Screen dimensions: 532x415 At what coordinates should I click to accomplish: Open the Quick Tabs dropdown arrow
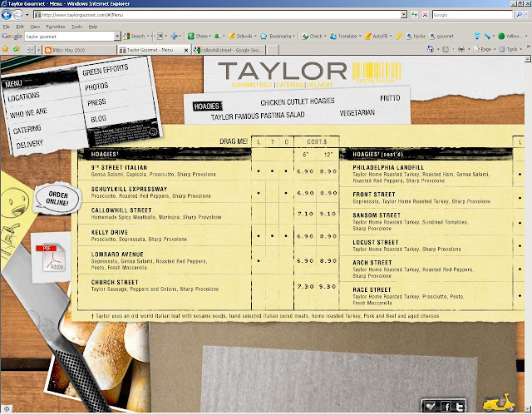38,50
